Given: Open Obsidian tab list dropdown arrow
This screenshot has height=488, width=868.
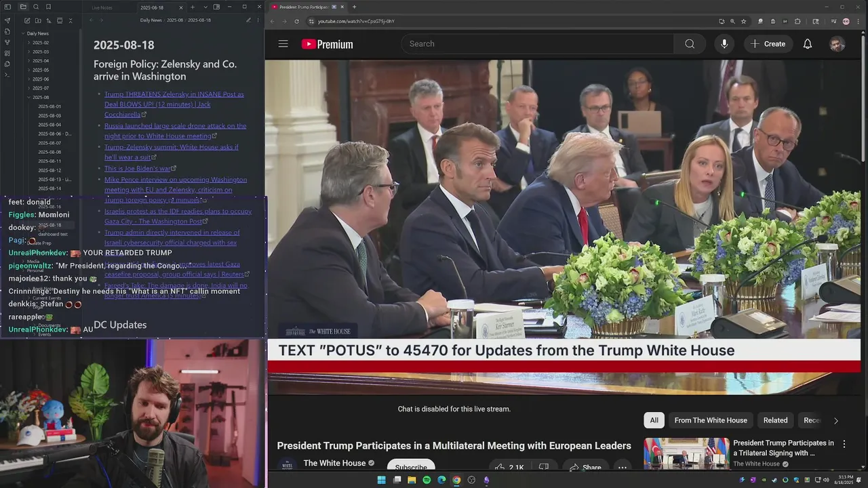Looking at the screenshot, I should pyautogui.click(x=204, y=7).
